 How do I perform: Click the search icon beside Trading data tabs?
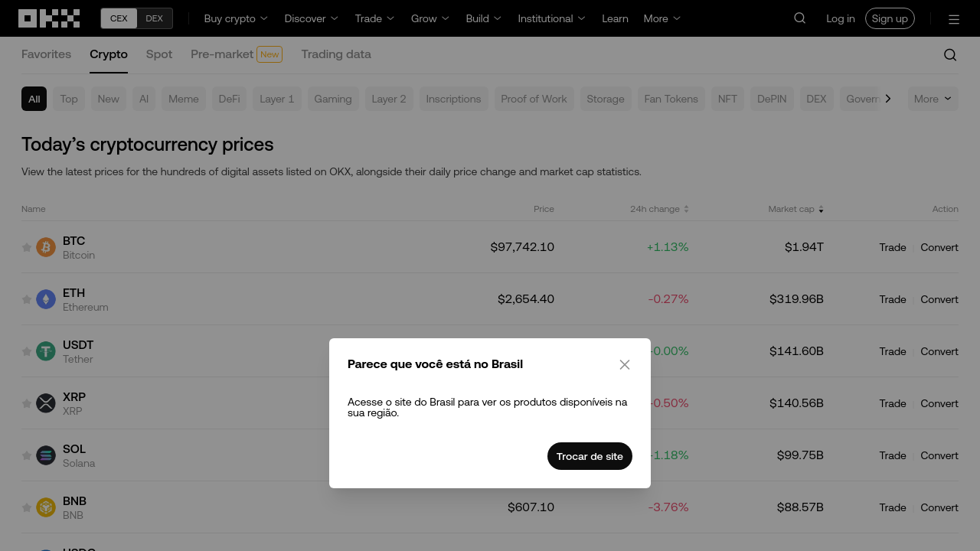(x=950, y=55)
